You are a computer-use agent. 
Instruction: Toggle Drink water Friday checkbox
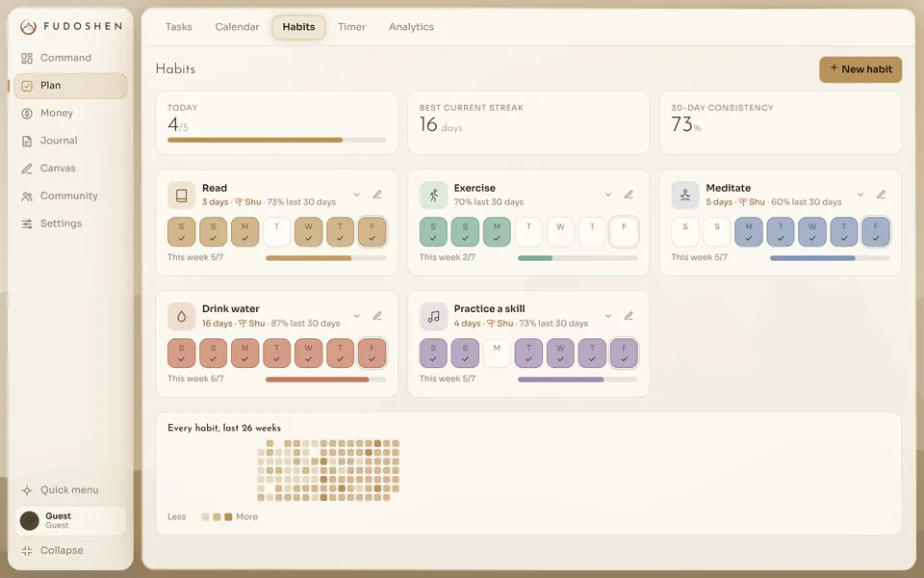[372, 354]
